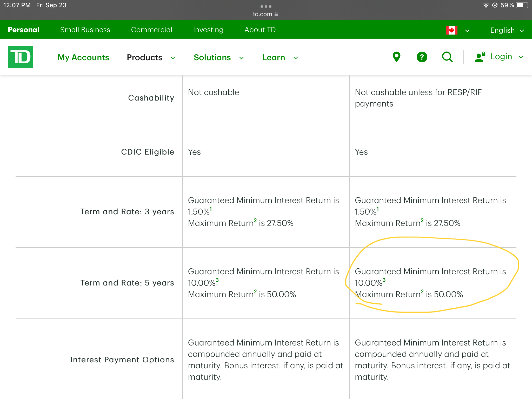This screenshot has height=399, width=532.
Task: Tap the Wi-Fi status icon
Action: (x=486, y=5)
